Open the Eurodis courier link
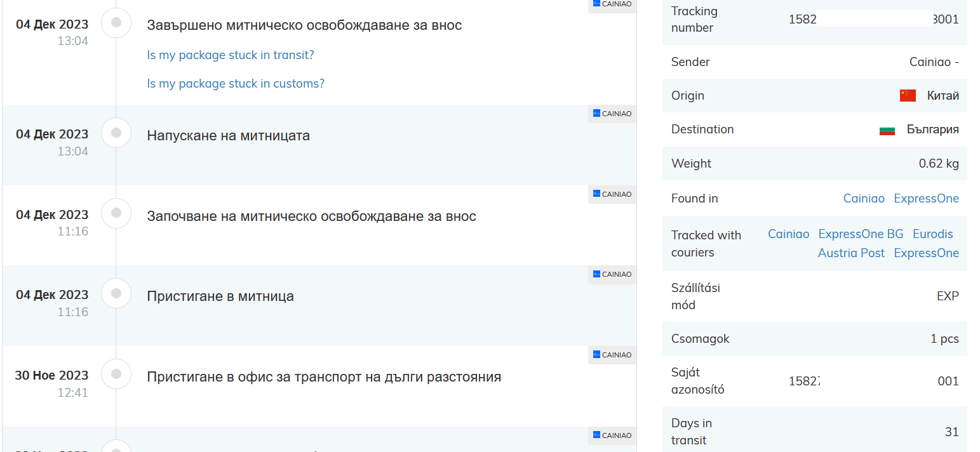This screenshot has height=452, width=980. click(933, 234)
